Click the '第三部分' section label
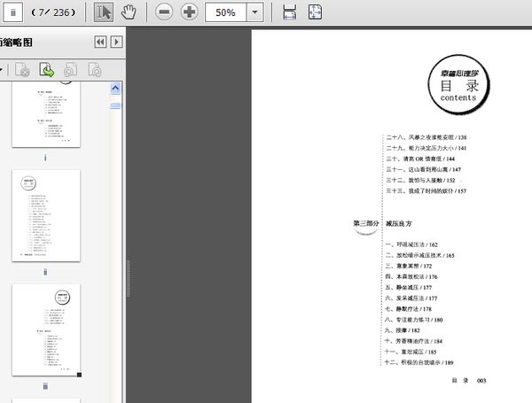This screenshot has width=532, height=403. pyautogui.click(x=365, y=223)
